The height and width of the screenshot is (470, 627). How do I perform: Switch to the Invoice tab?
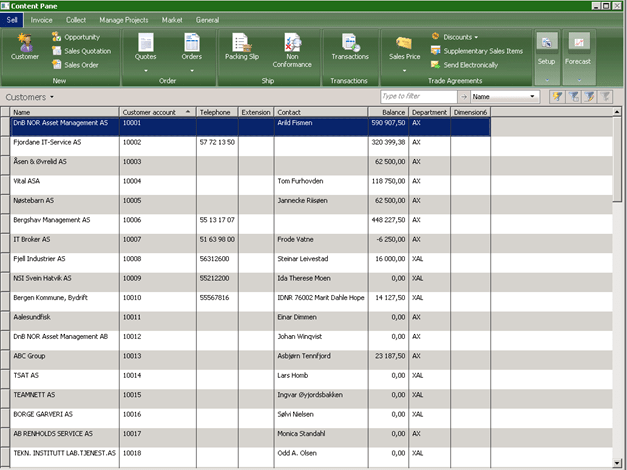42,20
